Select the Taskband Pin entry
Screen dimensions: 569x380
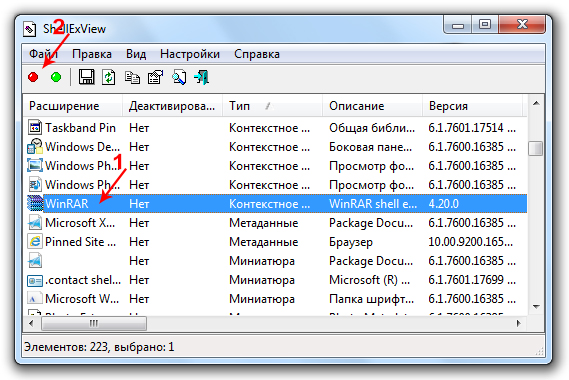pyautogui.click(x=80, y=128)
